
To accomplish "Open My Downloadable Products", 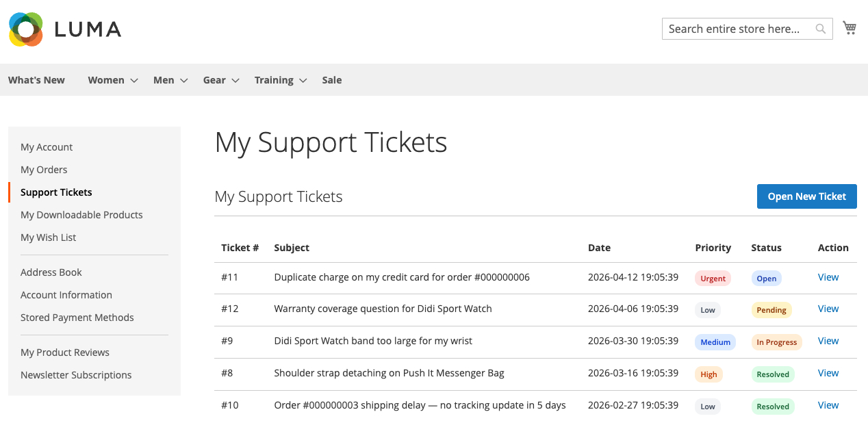I will [x=81, y=215].
